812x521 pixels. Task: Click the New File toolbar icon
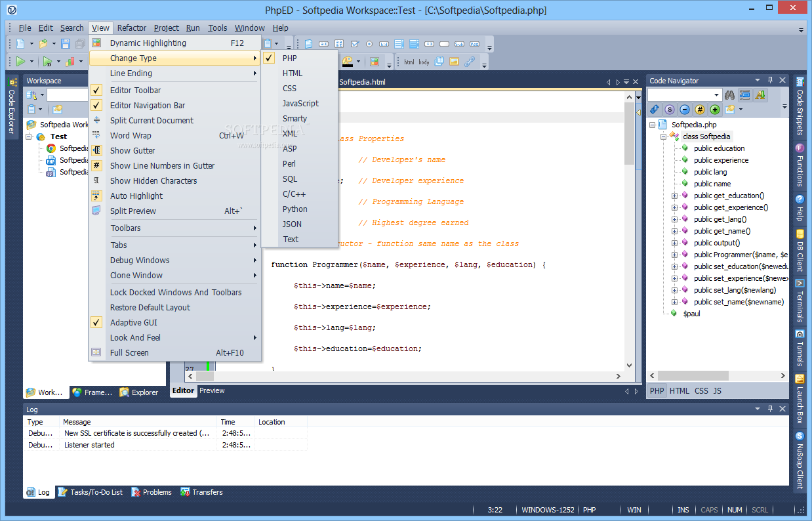click(20, 44)
